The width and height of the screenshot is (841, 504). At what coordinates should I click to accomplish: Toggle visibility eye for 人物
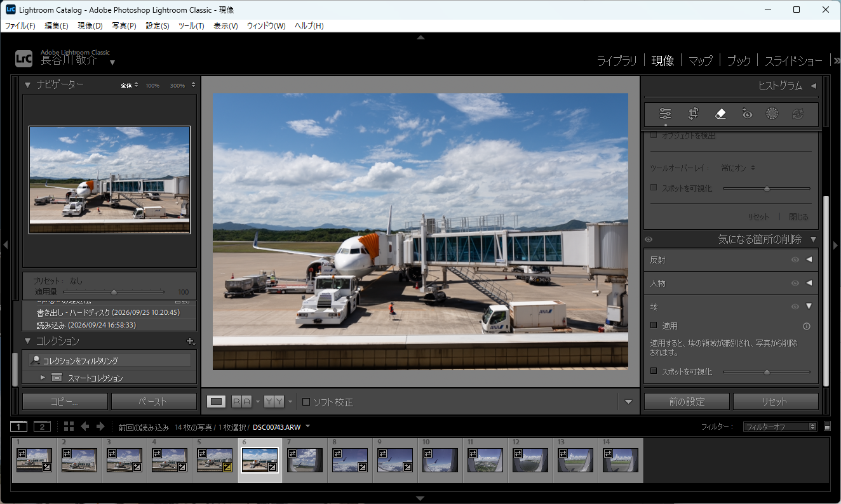point(795,283)
